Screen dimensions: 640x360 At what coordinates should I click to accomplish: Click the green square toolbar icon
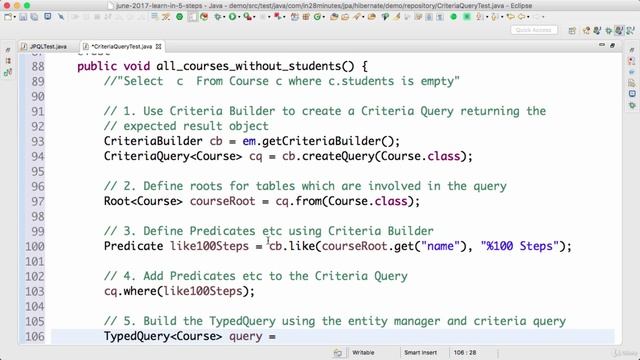pos(467,17)
